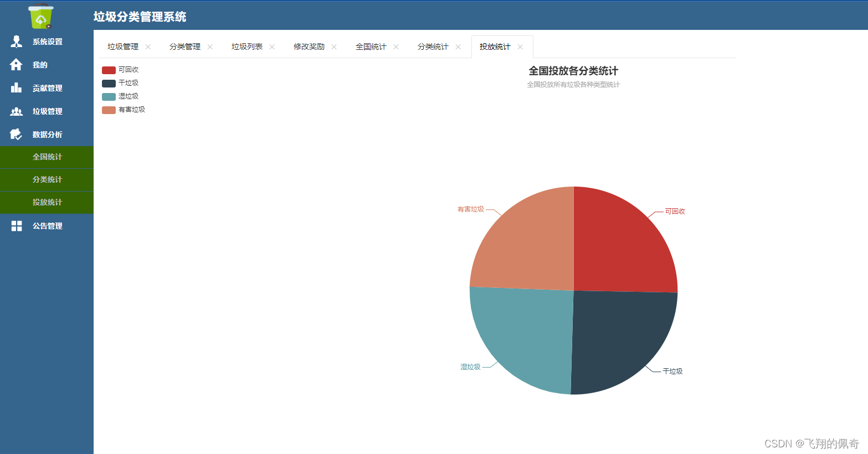Open 系统设置 in the sidebar
868x454 pixels.
(47, 42)
